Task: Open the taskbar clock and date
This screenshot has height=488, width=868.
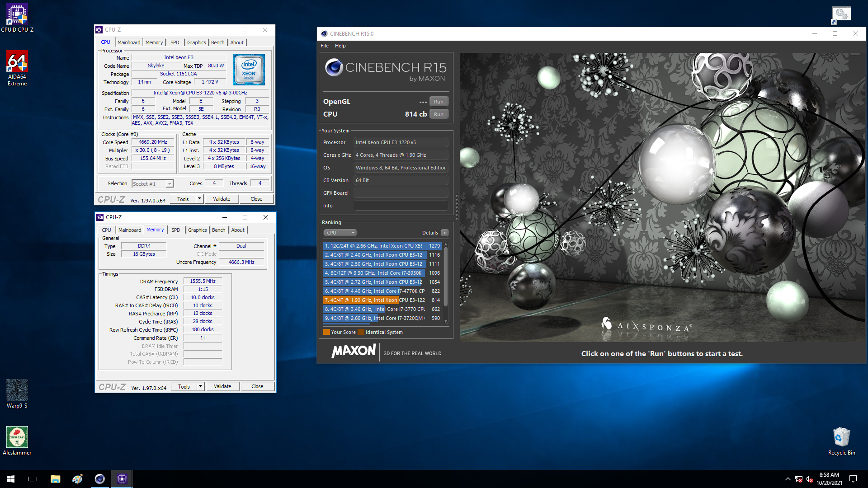Action: pyautogui.click(x=829, y=479)
